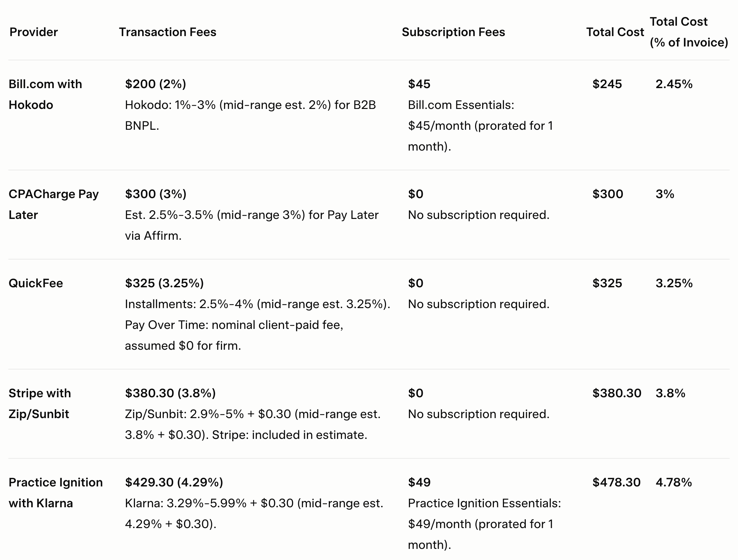
Task: Click the $49 subscription fee amount
Action: [419, 482]
